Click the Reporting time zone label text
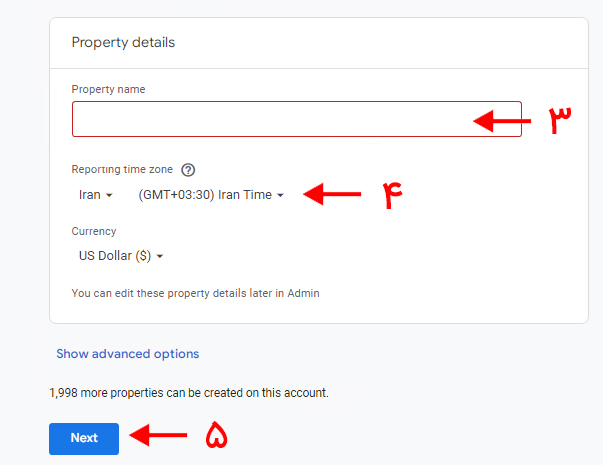603x465 pixels. tap(124, 170)
